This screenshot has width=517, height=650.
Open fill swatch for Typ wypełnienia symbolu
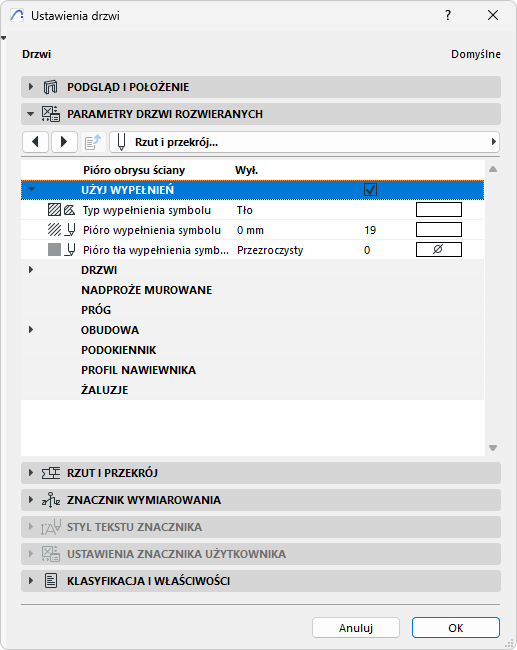pos(439,210)
